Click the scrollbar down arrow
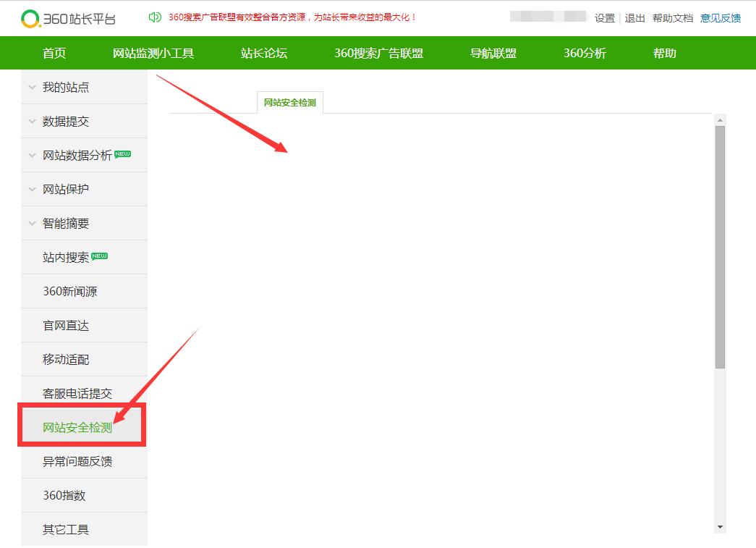The image size is (756, 548). pos(720,526)
